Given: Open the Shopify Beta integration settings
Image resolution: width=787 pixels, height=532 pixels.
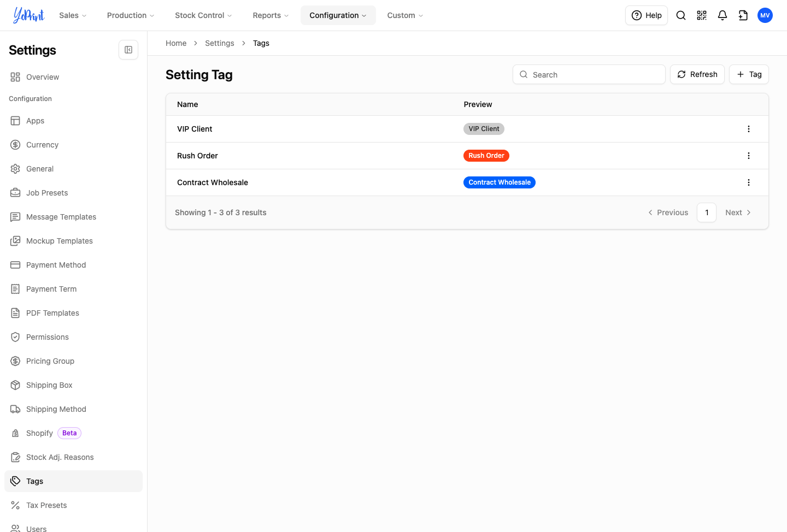Looking at the screenshot, I should (x=73, y=433).
